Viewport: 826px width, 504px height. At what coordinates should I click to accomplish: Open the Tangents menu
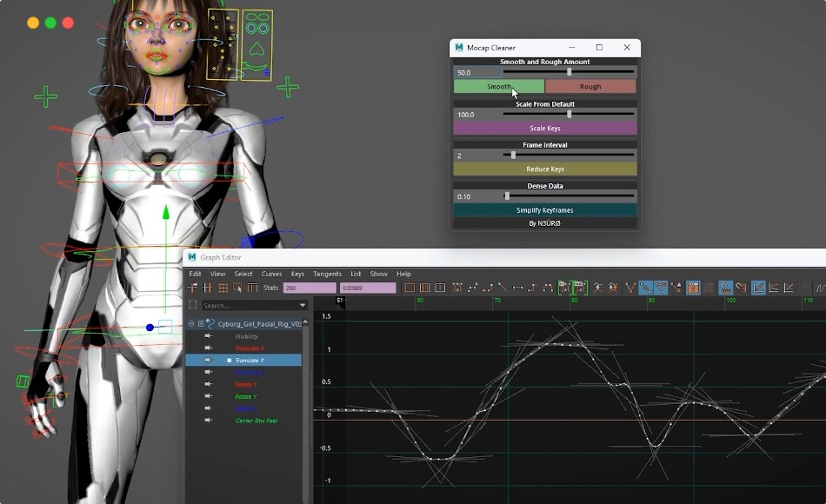[327, 273]
